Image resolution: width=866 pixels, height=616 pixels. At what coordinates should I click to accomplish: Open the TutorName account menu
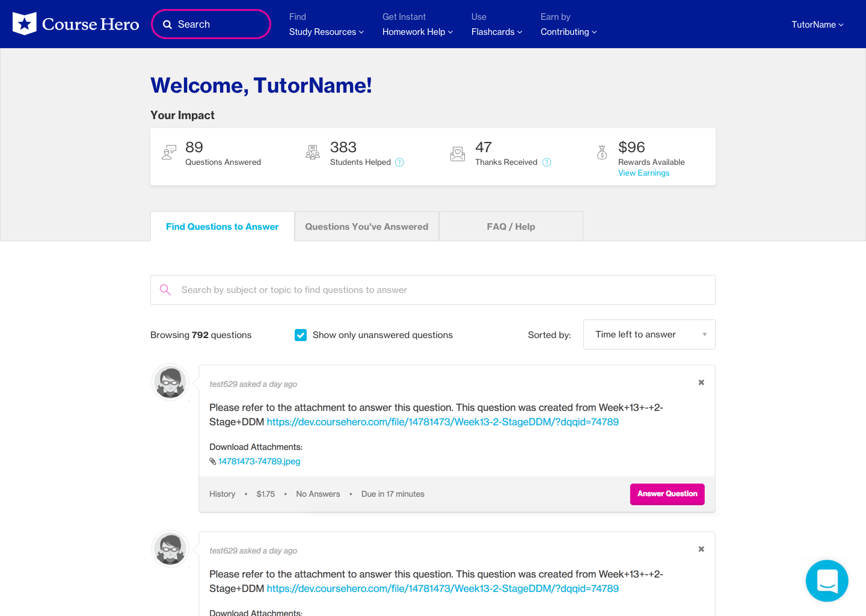pos(817,25)
